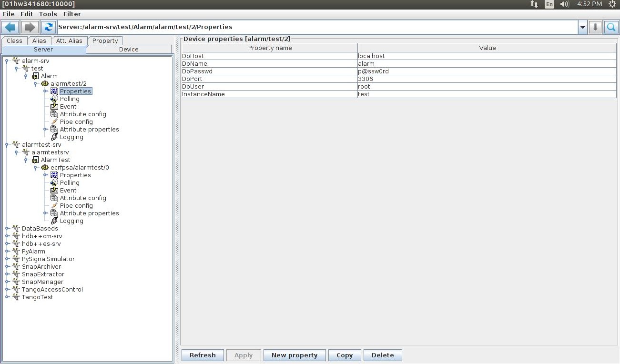Click the DbHost value cell localhost
Viewport: 620px width, 364px height.
pyautogui.click(x=487, y=56)
